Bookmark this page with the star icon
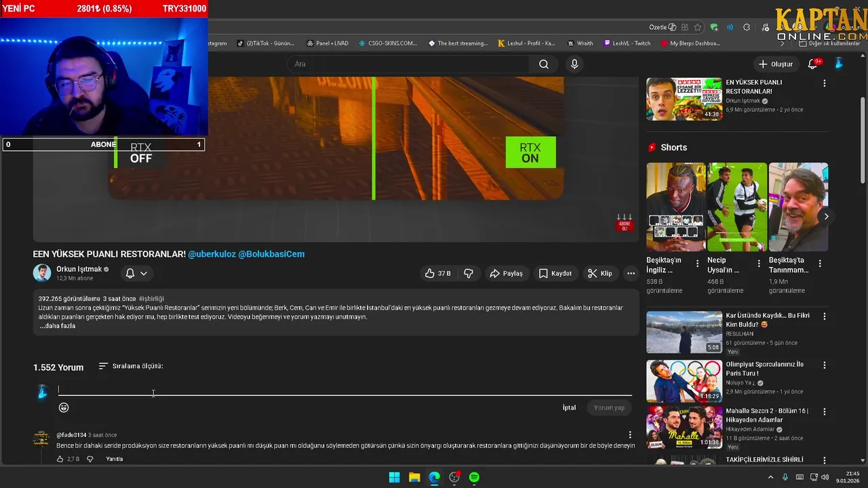The image size is (868, 488). 698,27
